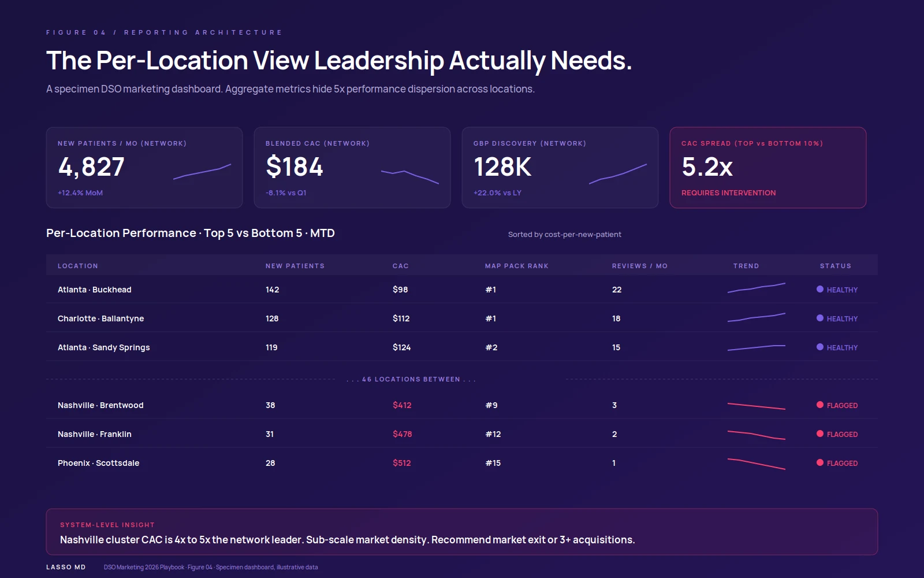Click the +12.4% MoM change text
The height and width of the screenshot is (578, 924).
point(80,193)
